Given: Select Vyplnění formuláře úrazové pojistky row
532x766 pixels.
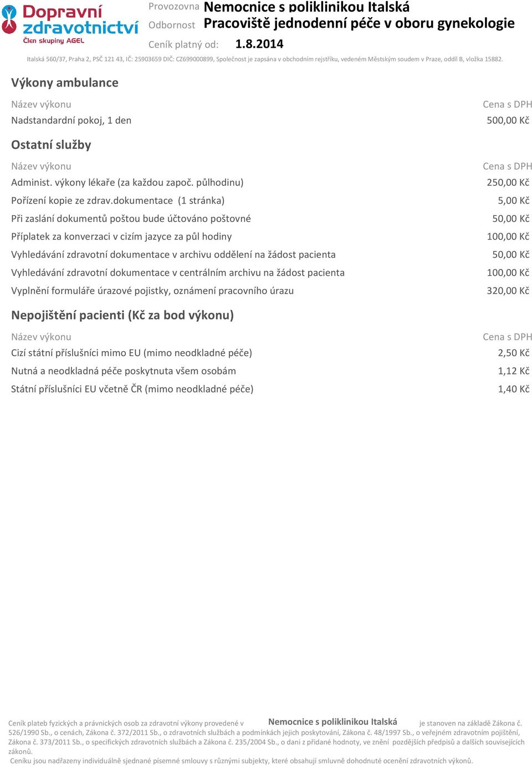Looking at the screenshot, I should click(152, 291).
